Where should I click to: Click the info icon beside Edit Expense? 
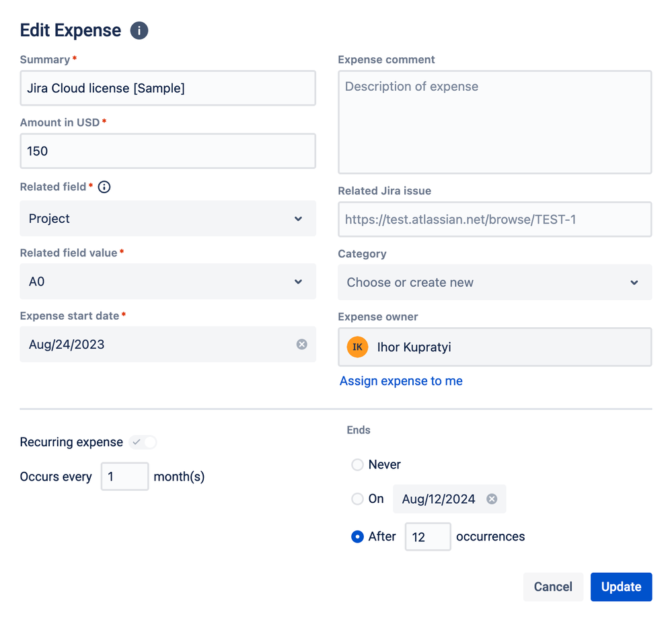coord(139,31)
